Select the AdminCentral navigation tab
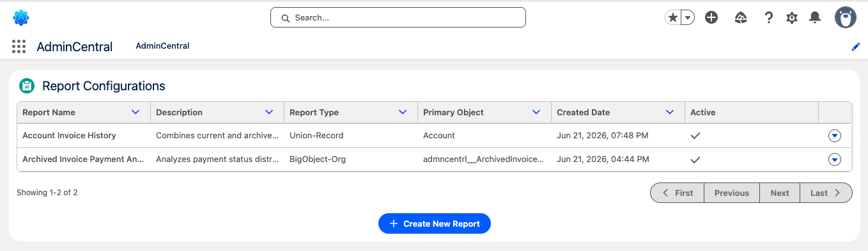Viewport: 868px width, 251px height. [162, 46]
